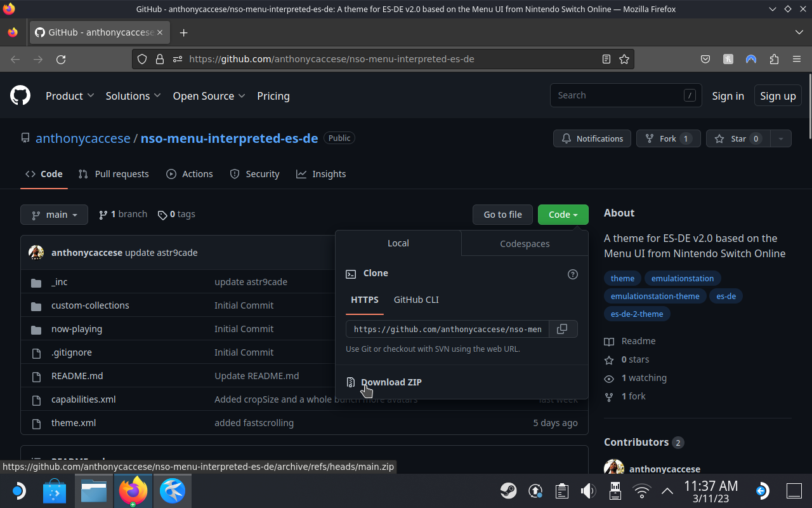Screen dimensions: 812x508
Task: Open the clone help question mark icon
Action: tap(572, 274)
